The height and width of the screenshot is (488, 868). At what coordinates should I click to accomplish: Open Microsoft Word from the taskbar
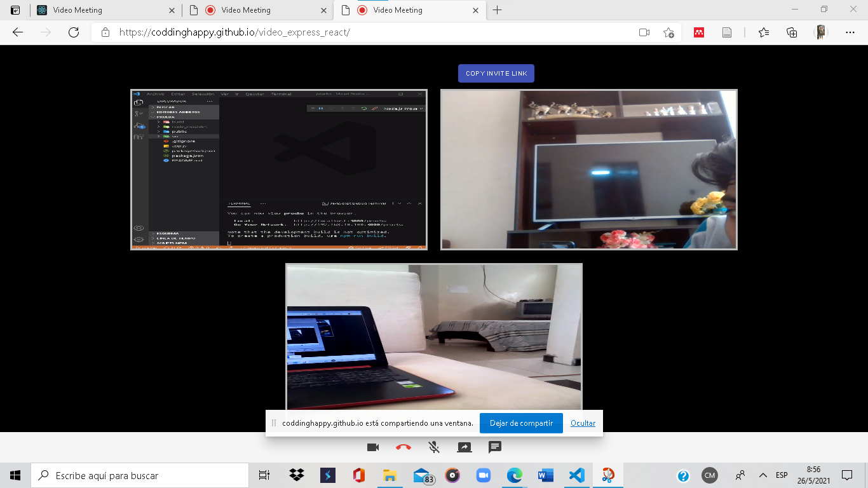[545, 475]
